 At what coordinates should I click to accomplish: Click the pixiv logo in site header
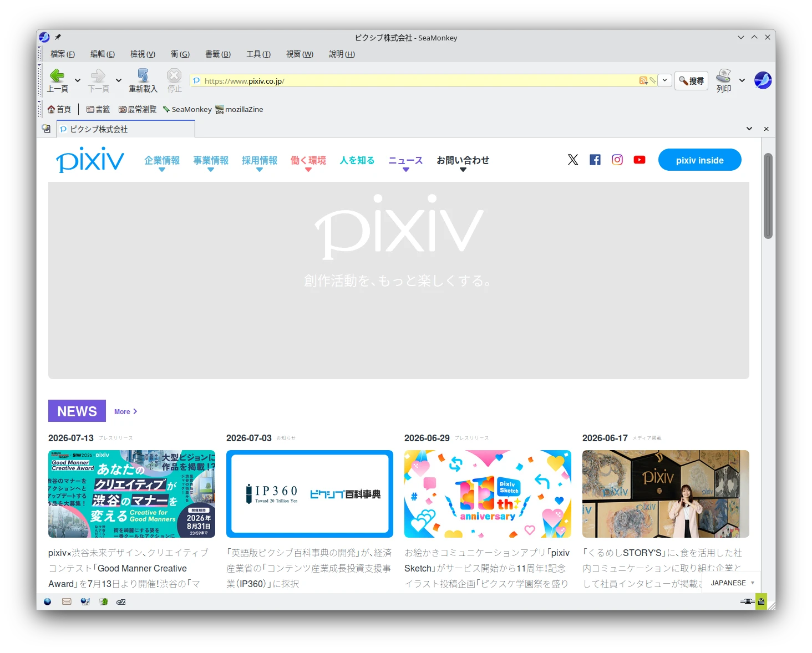click(x=90, y=160)
